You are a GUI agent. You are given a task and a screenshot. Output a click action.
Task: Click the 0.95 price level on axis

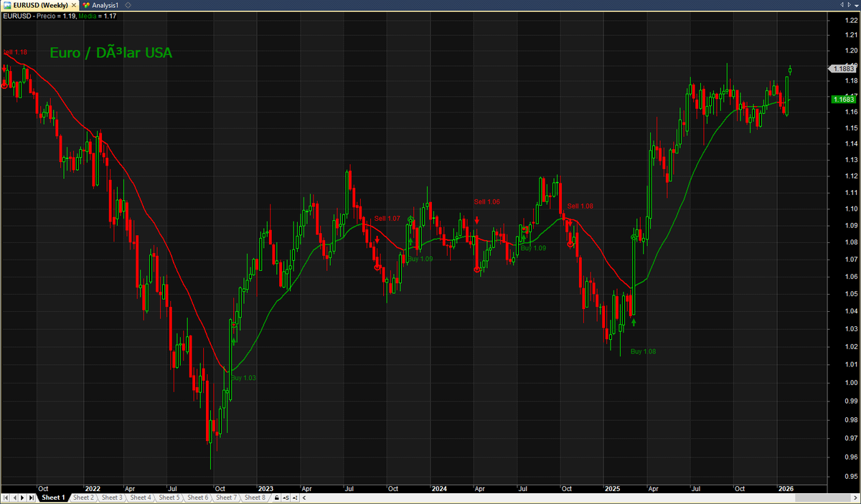coord(850,476)
